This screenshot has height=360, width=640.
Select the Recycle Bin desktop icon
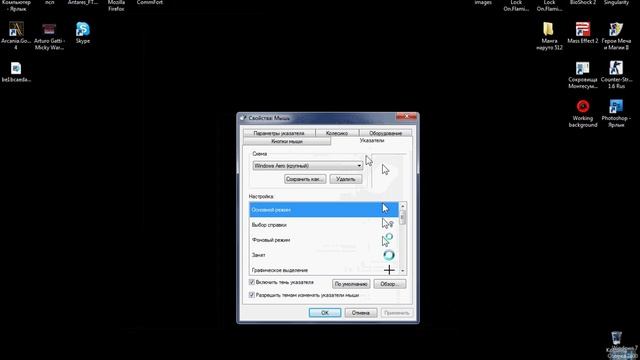point(616,338)
